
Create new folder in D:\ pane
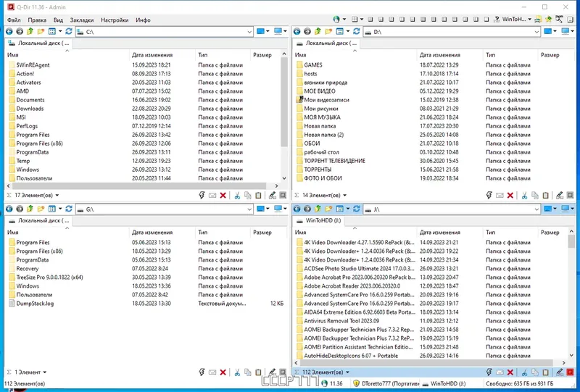328,32
